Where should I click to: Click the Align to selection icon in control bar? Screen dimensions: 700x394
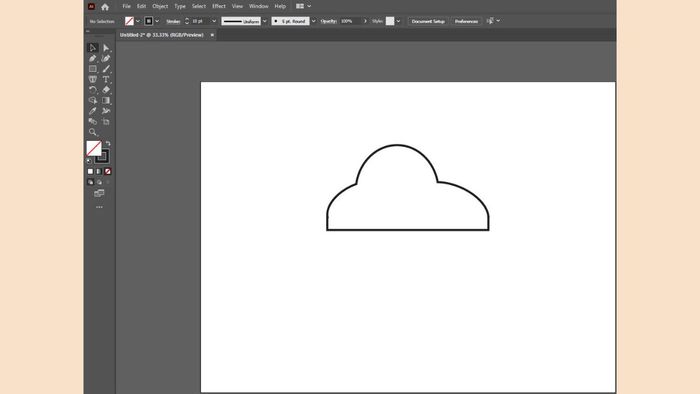(490, 21)
